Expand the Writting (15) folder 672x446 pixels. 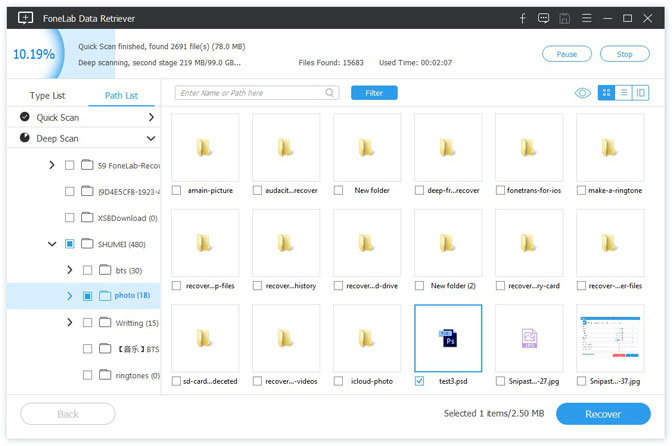click(x=69, y=322)
